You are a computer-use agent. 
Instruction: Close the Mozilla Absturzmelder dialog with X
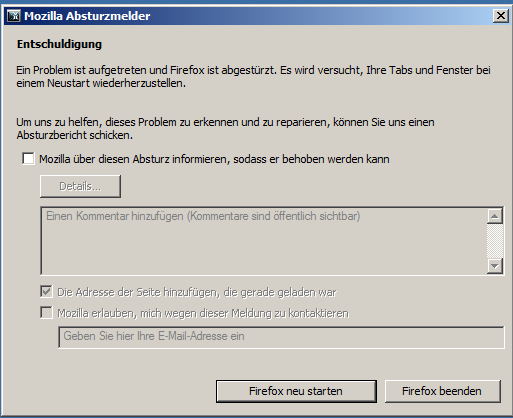pos(500,16)
